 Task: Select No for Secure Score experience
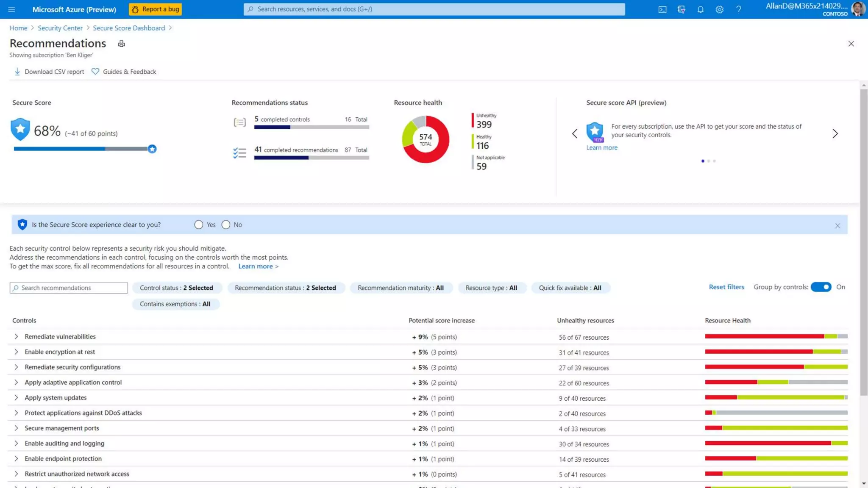(226, 225)
